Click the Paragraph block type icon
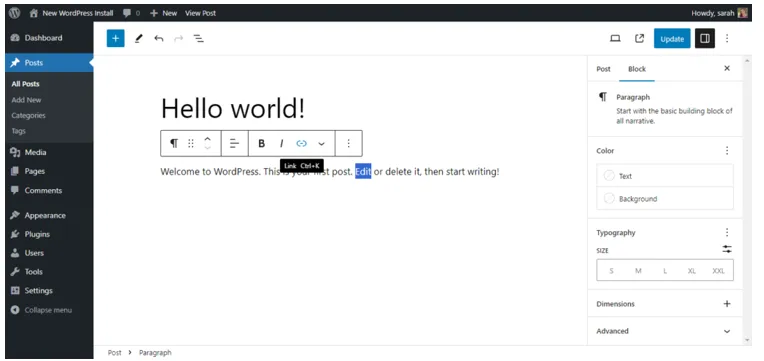The width and height of the screenshot is (764, 361). pyautogui.click(x=174, y=143)
